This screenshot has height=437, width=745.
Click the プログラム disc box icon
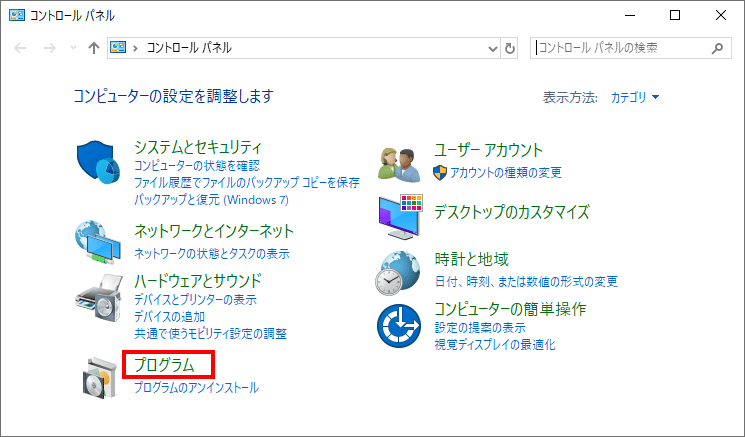99,378
